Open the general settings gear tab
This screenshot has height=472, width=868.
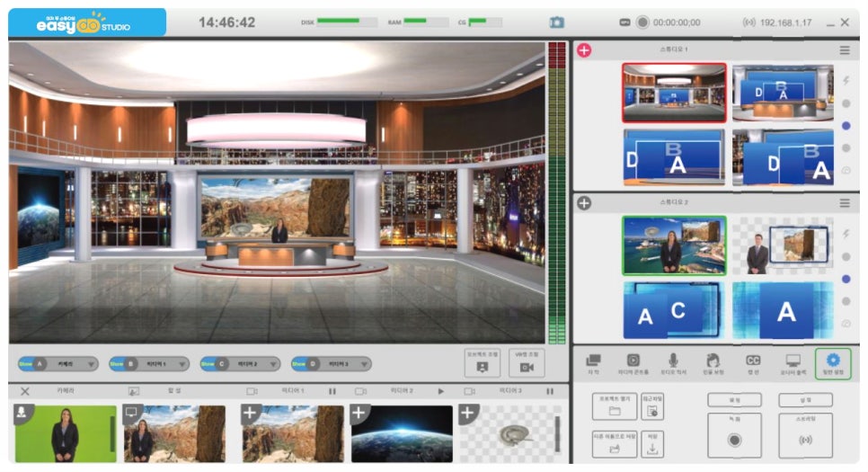pyautogui.click(x=833, y=364)
